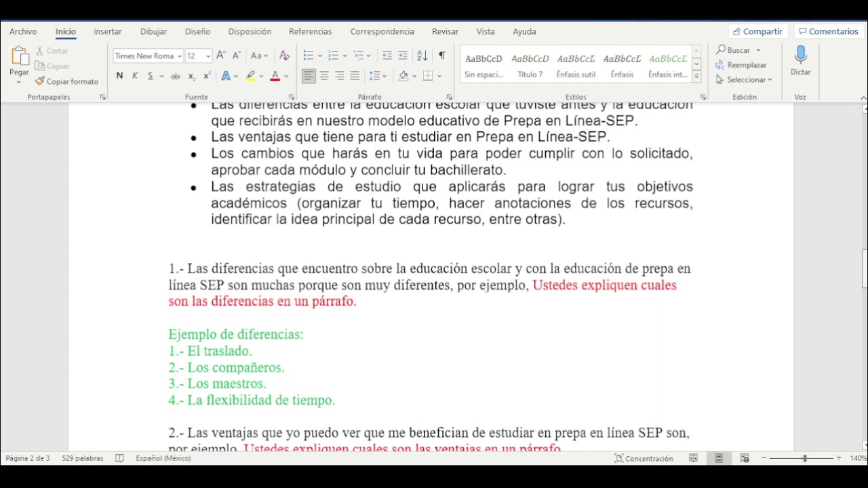Toggle Concentración focus mode

(644, 458)
